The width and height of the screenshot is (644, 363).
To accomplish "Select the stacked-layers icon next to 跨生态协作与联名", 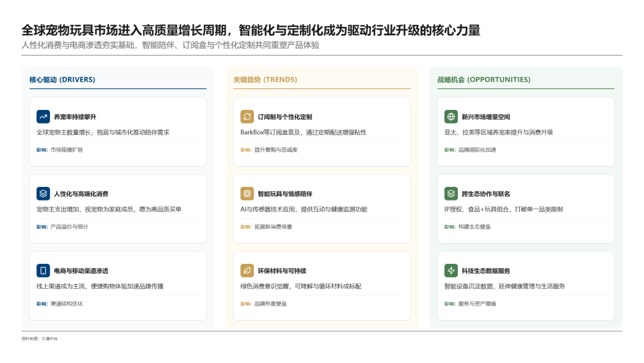I will coord(451,193).
